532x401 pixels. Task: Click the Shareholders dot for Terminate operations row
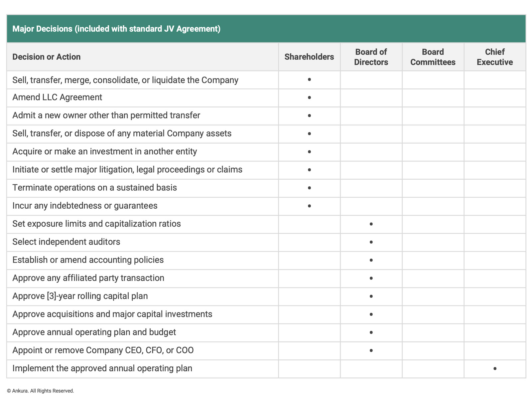[309, 188]
